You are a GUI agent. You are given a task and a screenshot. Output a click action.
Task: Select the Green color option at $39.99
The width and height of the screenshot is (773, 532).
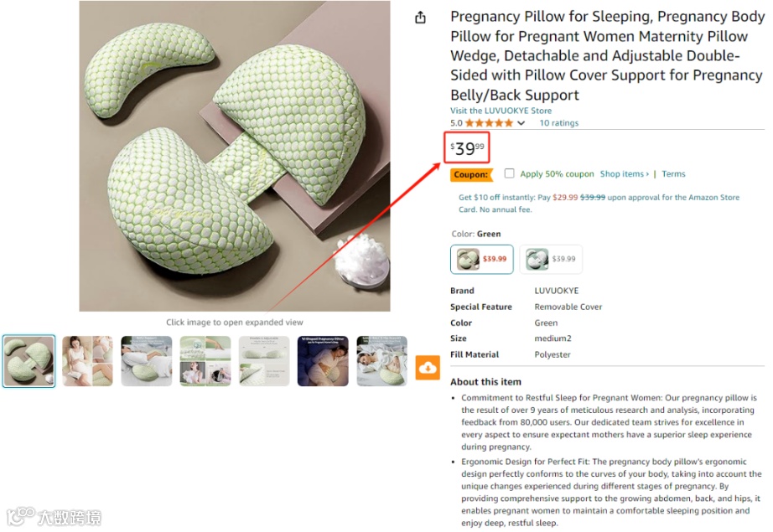(x=481, y=259)
